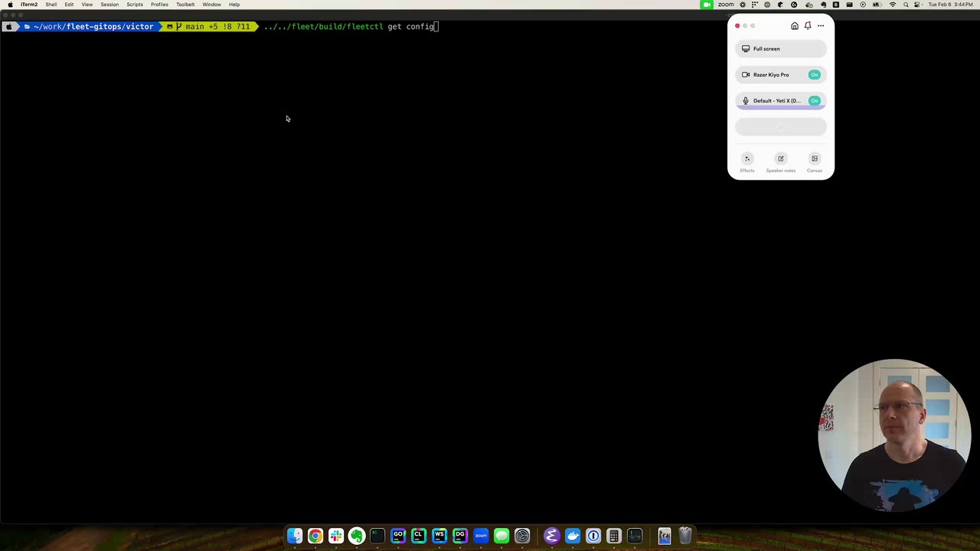Screen dimensions: 980x551
Task: Open the Loom home icon
Action: [795, 26]
